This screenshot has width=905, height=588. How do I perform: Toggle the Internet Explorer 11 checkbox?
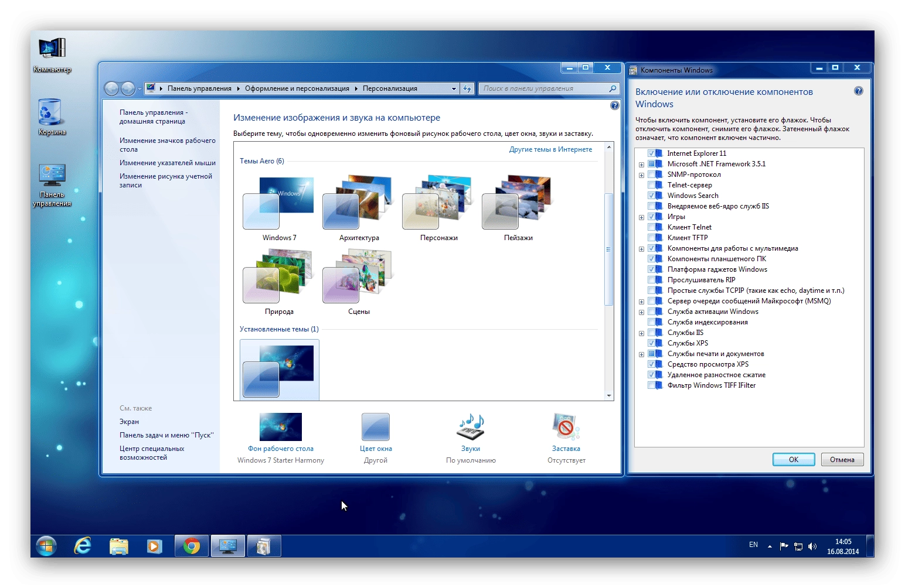pos(651,153)
